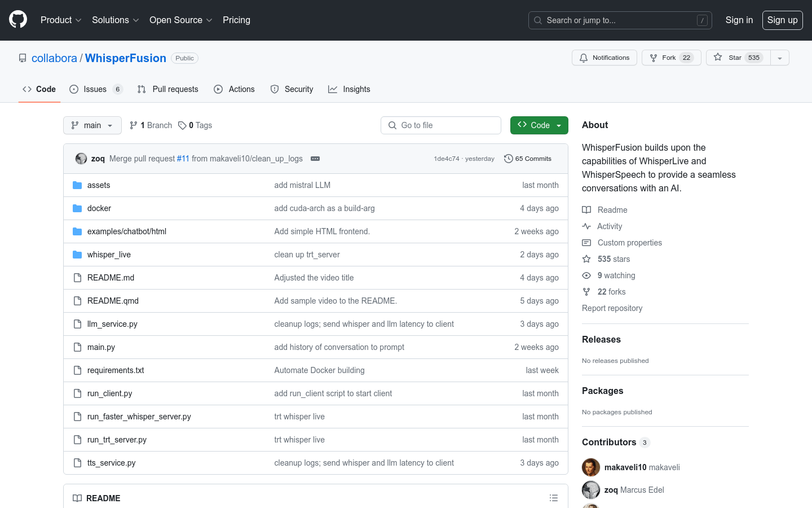This screenshot has width=812, height=508.
Task: Open the assets folder
Action: (x=99, y=185)
